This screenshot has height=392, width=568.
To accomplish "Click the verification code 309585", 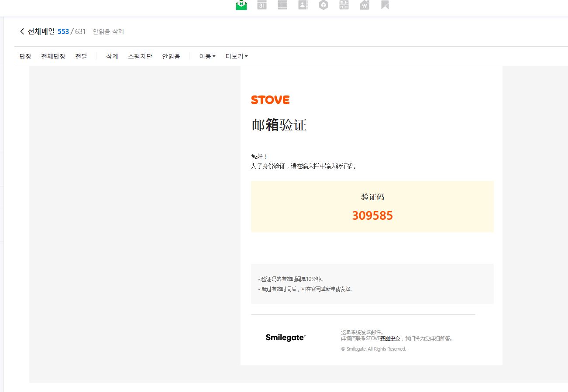I will 372,215.
